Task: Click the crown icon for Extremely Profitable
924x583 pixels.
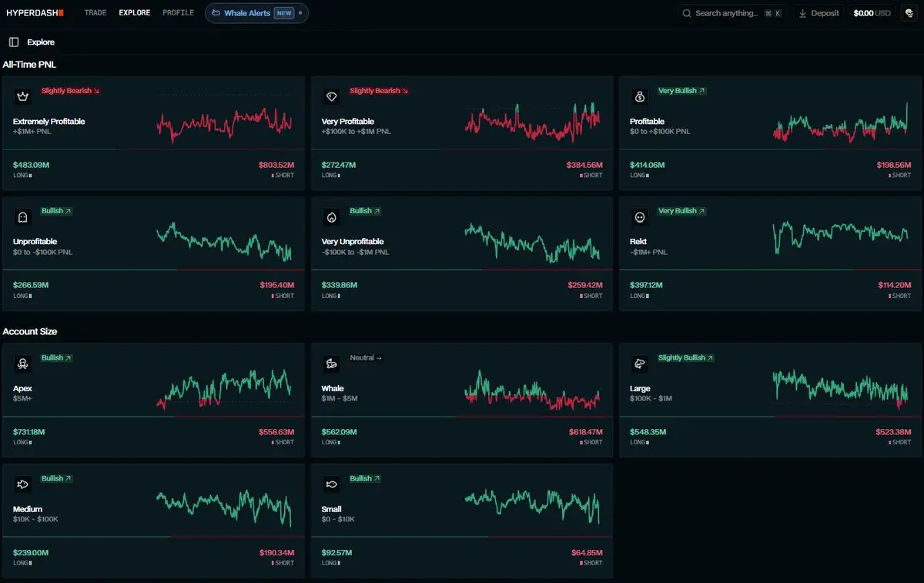Action: 22,97
